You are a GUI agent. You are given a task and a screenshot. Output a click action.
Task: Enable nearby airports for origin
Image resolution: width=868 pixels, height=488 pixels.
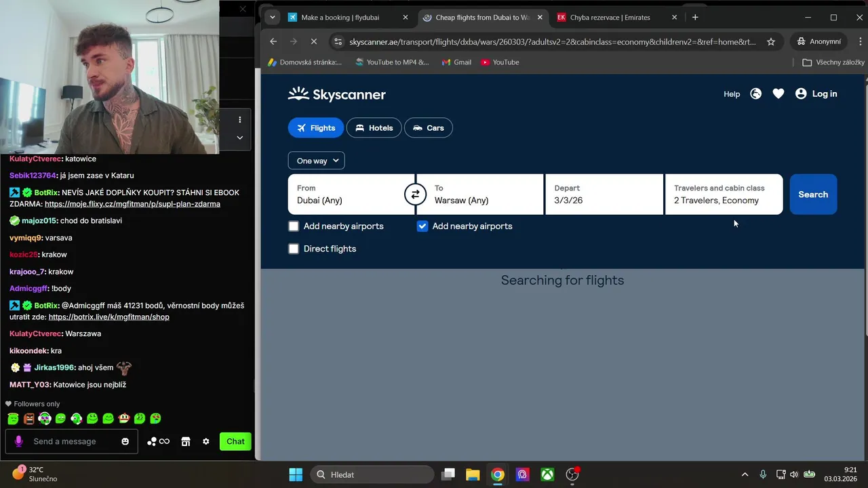294,226
